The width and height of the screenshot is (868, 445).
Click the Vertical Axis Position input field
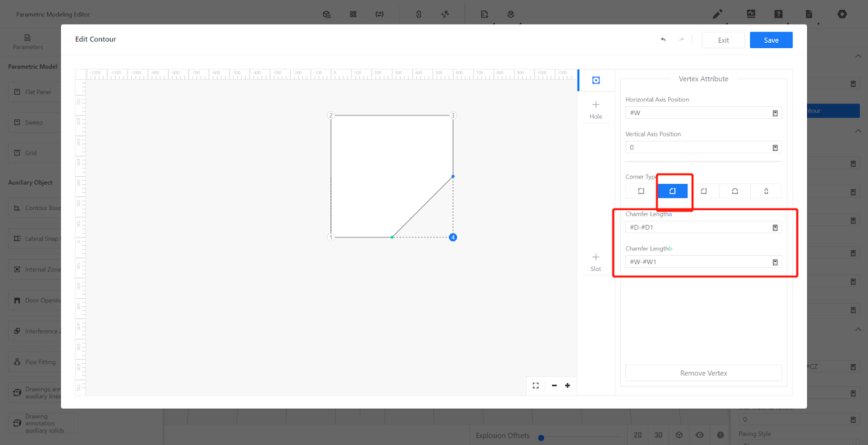pos(697,147)
